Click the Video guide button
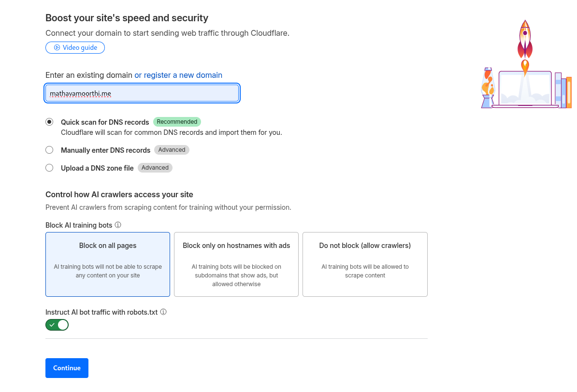The image size is (577, 392). (75, 47)
